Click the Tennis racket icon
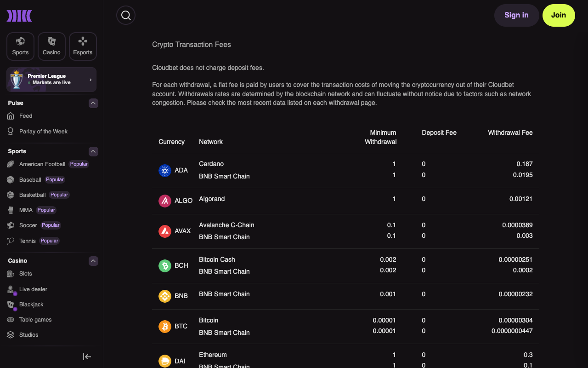The height and width of the screenshot is (368, 588). (11, 241)
